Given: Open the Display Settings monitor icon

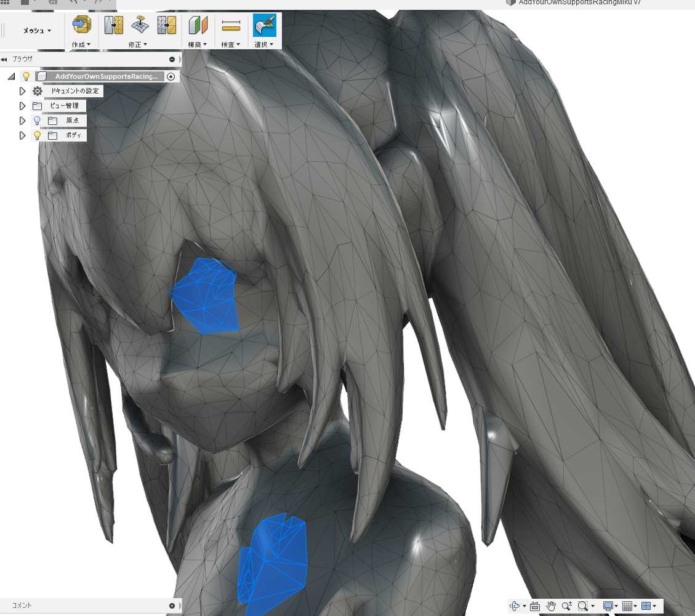Looking at the screenshot, I should pos(608,606).
